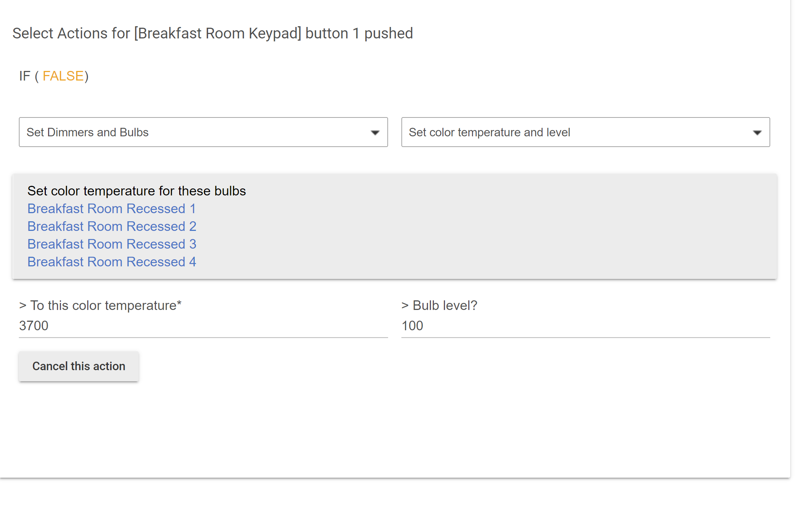Image resolution: width=812 pixels, height=505 pixels.
Task: Cancel this action
Action: pos(79,366)
